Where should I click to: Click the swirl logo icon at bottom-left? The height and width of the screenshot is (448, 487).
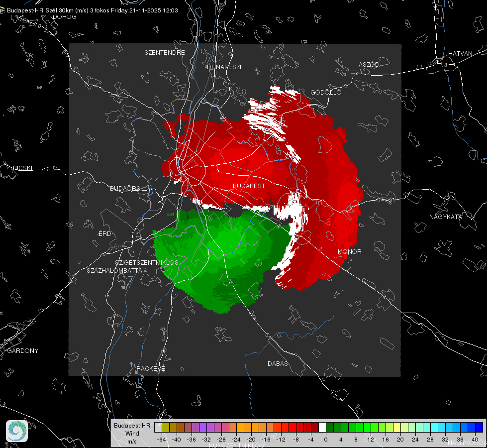point(17,431)
